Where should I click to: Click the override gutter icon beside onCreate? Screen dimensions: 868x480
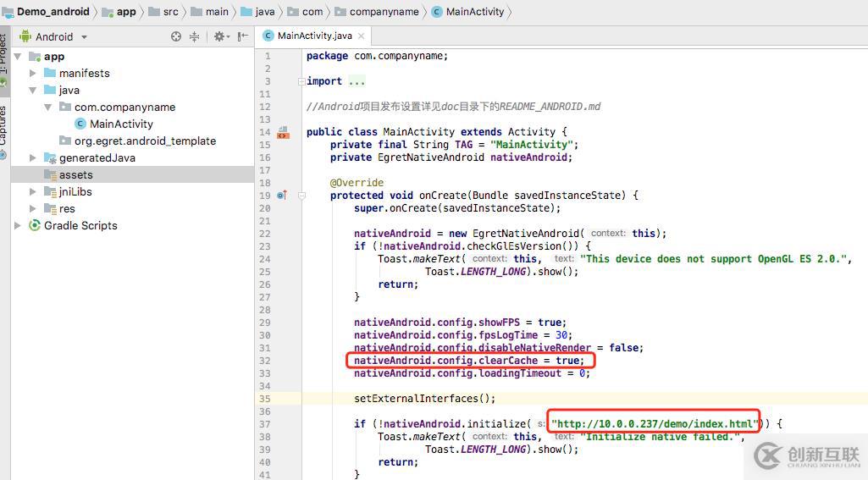[282, 196]
